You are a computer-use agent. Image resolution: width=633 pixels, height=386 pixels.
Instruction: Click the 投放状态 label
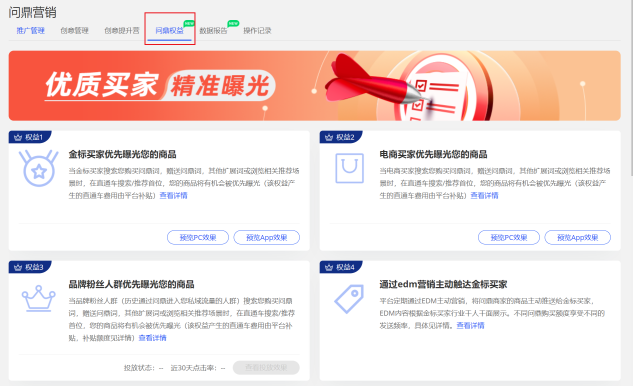click(139, 368)
